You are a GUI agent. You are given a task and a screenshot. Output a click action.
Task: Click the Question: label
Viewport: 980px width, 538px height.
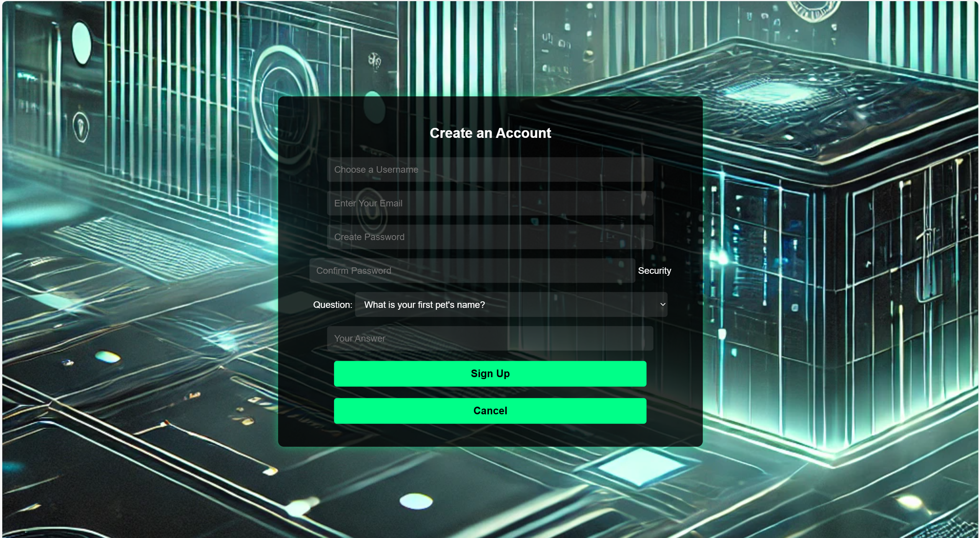click(x=332, y=305)
